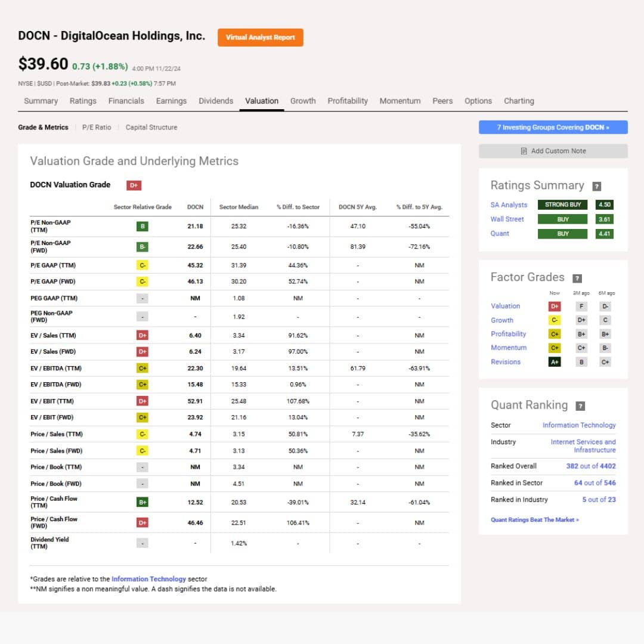Click the C+ grade badge for EV / EBITDA (TTM)
The height and width of the screenshot is (644, 644).
[143, 369]
